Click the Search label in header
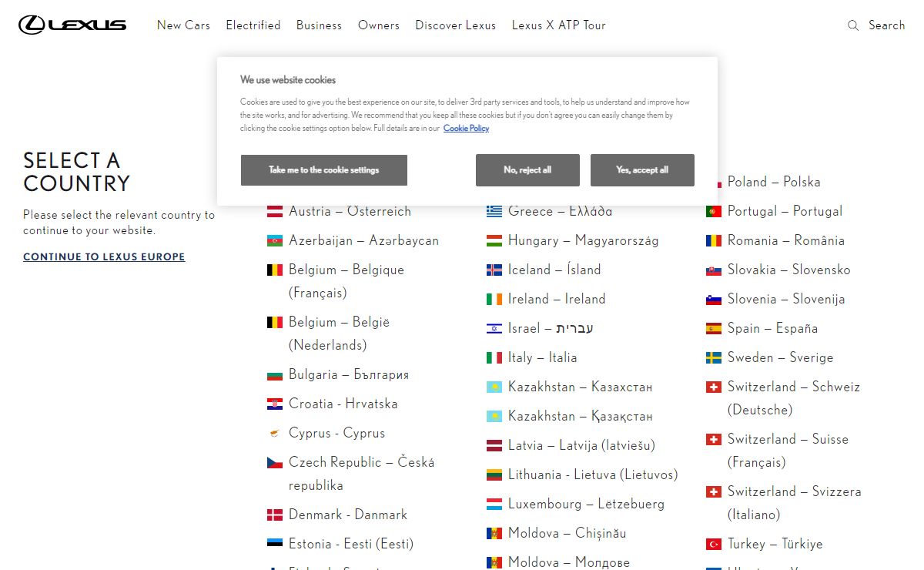Image resolution: width=924 pixels, height=570 pixels. click(x=887, y=25)
